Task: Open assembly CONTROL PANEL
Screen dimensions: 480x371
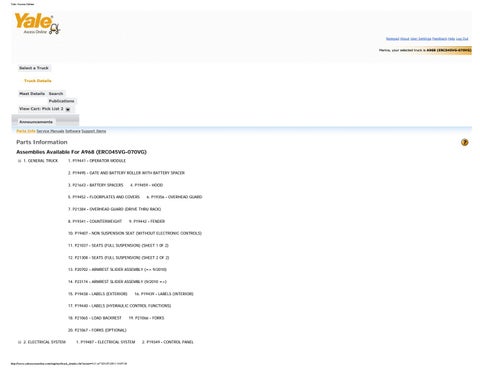Action: tap(168, 342)
